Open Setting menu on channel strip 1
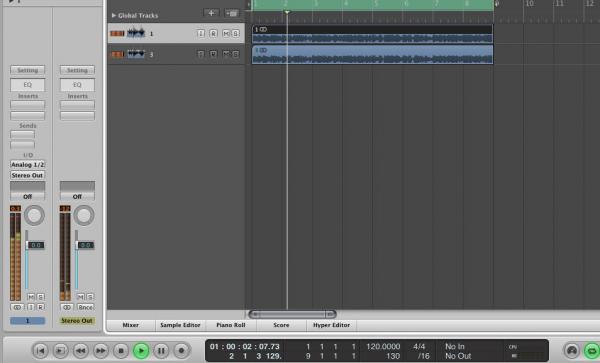The image size is (600, 363). pos(28,70)
